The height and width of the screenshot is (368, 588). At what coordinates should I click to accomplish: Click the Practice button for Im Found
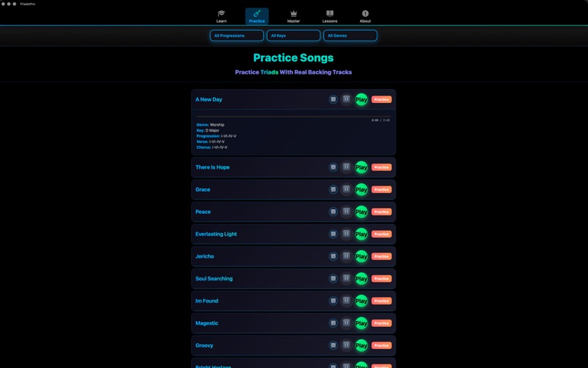[381, 301]
